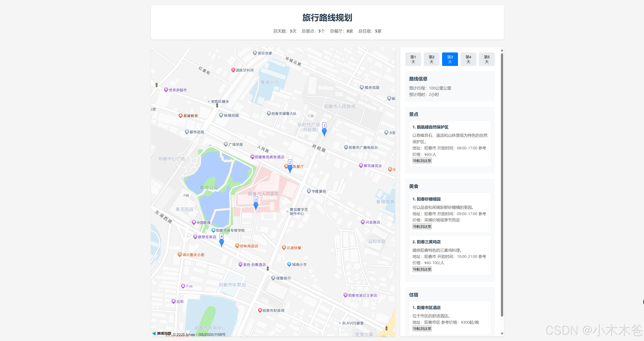Viewport: 644px width, 341px height.
Task: Click the 高德地图 logo on map
Action: point(162,334)
